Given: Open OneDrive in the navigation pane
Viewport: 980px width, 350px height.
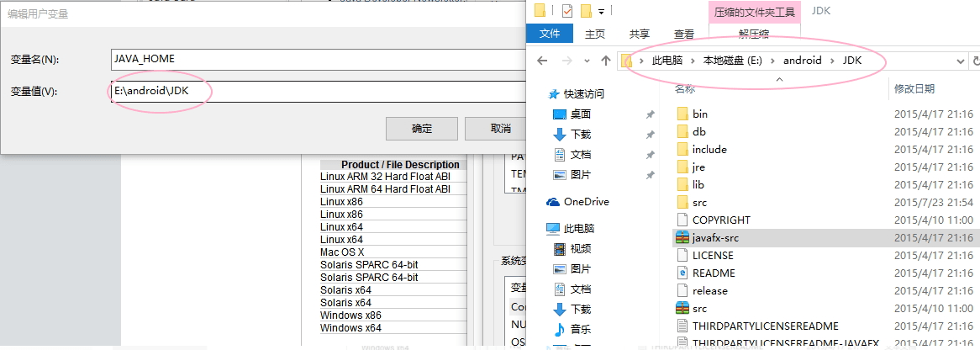Looking at the screenshot, I should (586, 202).
